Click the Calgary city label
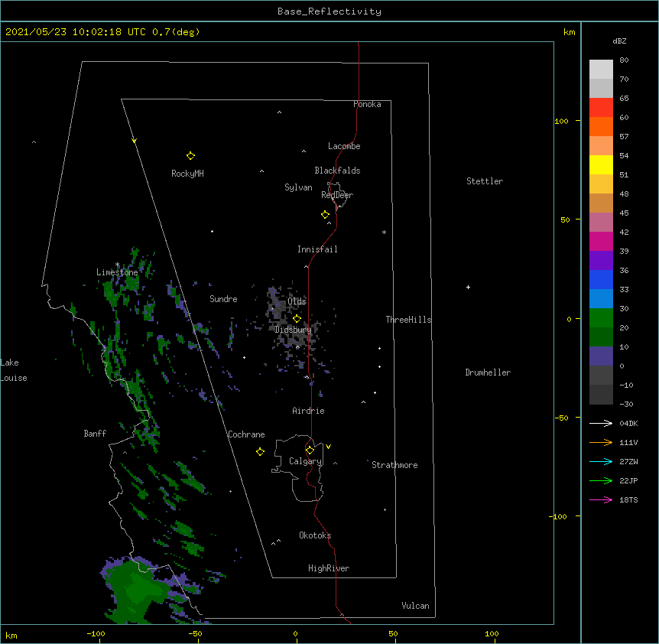659x644 pixels. [x=305, y=461]
